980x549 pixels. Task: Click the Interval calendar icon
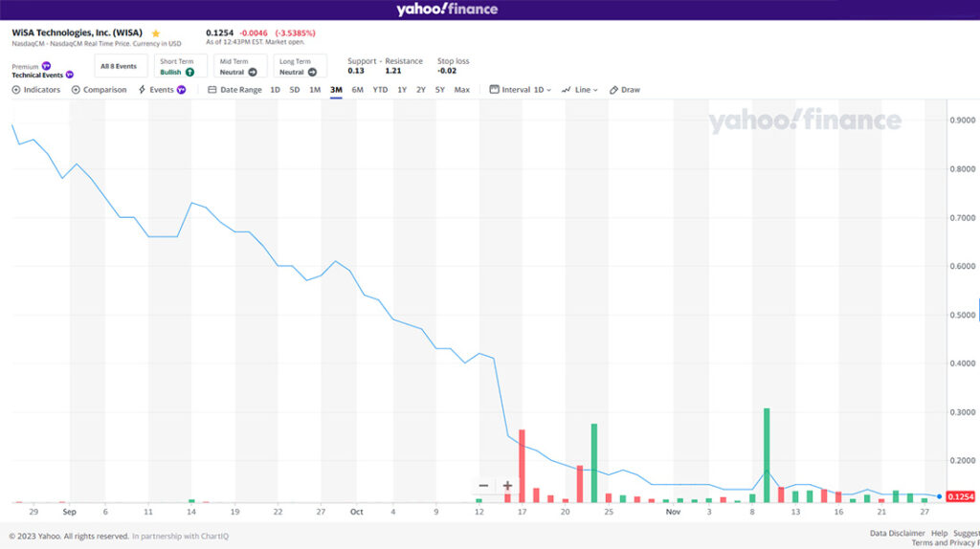click(x=495, y=89)
